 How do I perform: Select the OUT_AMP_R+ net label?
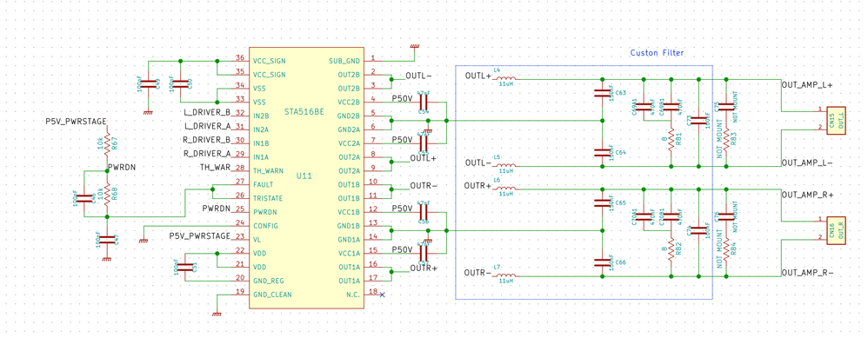click(808, 196)
